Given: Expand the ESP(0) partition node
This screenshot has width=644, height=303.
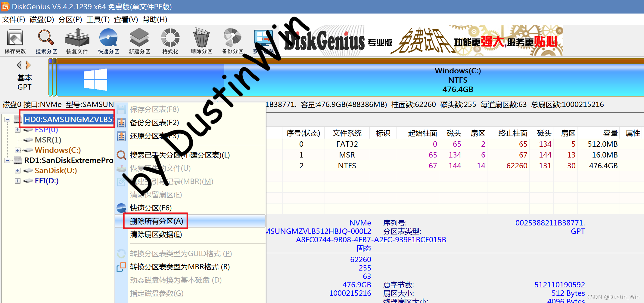Looking at the screenshot, I should coord(18,130).
